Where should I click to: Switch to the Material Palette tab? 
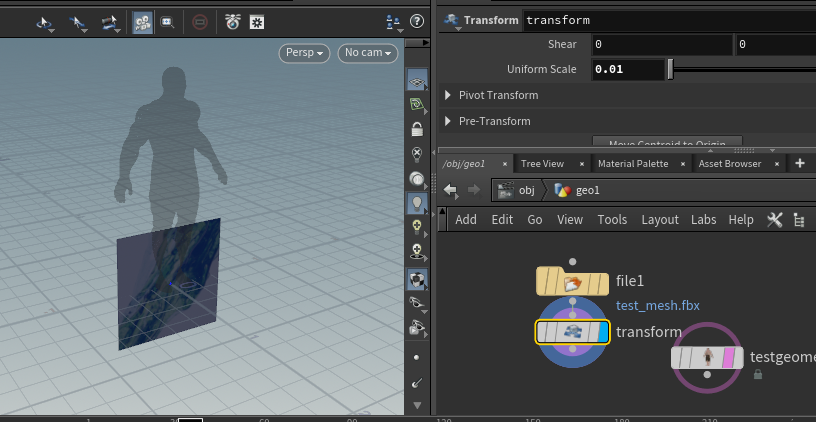[x=633, y=164]
